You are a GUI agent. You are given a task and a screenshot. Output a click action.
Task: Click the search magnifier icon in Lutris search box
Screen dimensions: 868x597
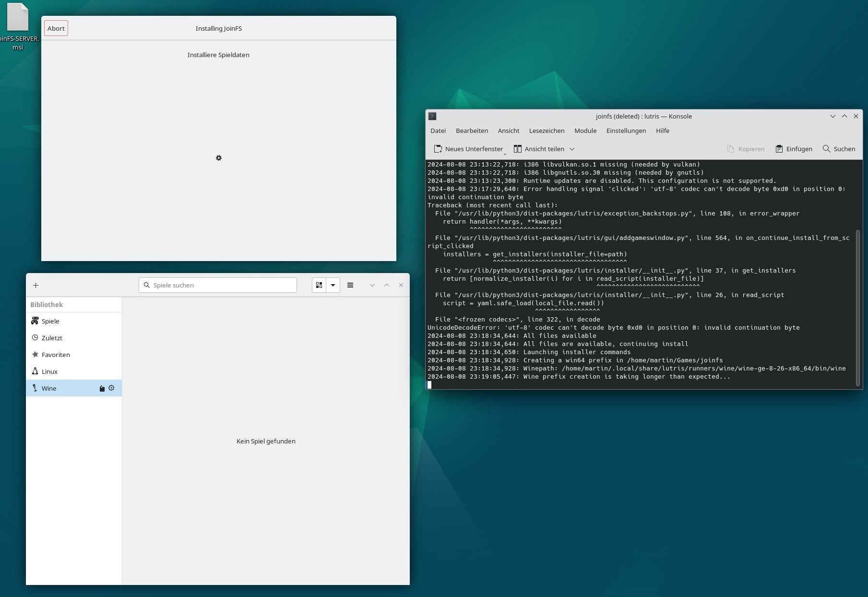coord(147,285)
